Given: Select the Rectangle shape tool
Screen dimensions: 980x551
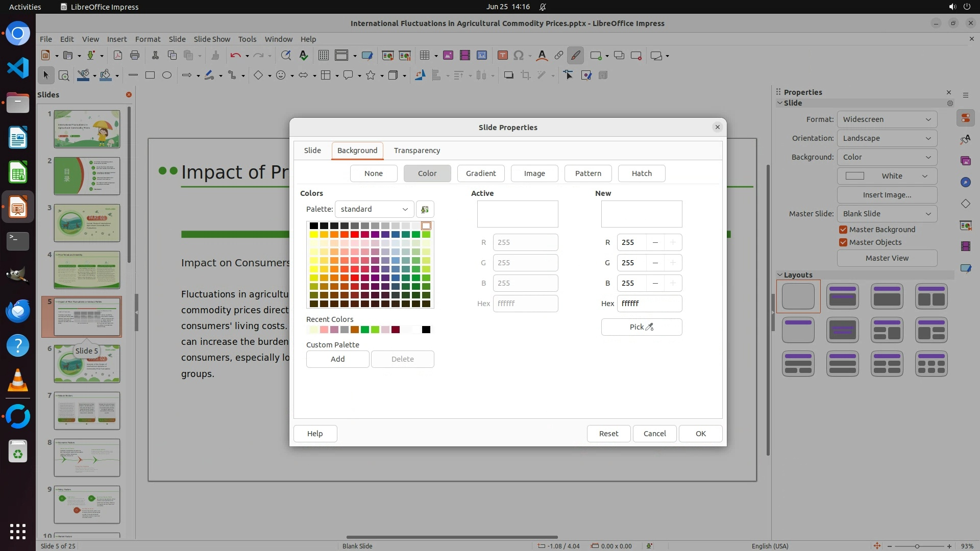Looking at the screenshot, I should (x=150, y=76).
